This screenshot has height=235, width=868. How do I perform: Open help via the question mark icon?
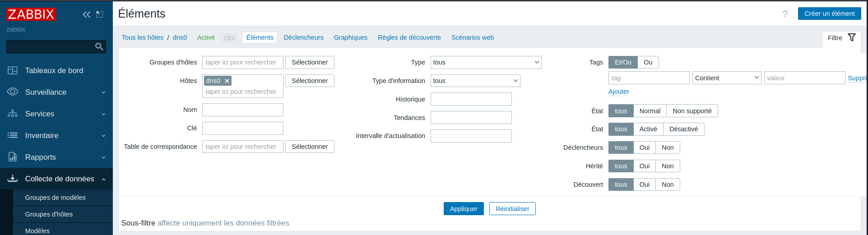[785, 14]
